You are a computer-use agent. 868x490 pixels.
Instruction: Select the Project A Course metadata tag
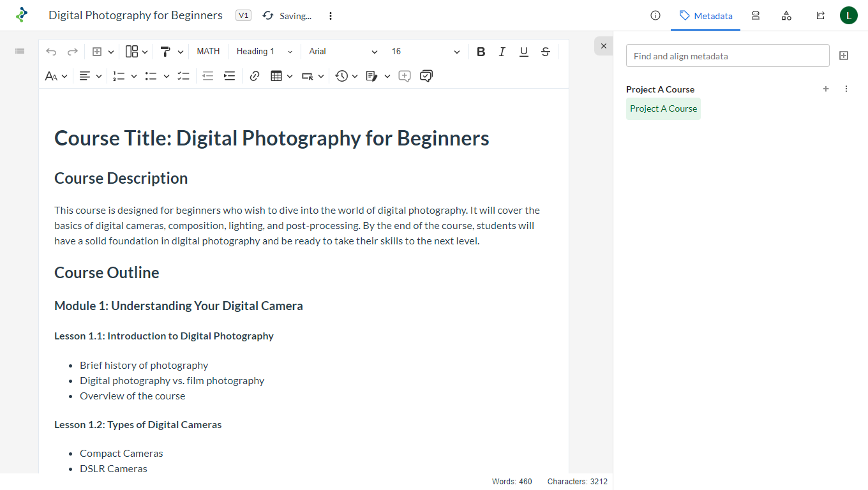(663, 108)
